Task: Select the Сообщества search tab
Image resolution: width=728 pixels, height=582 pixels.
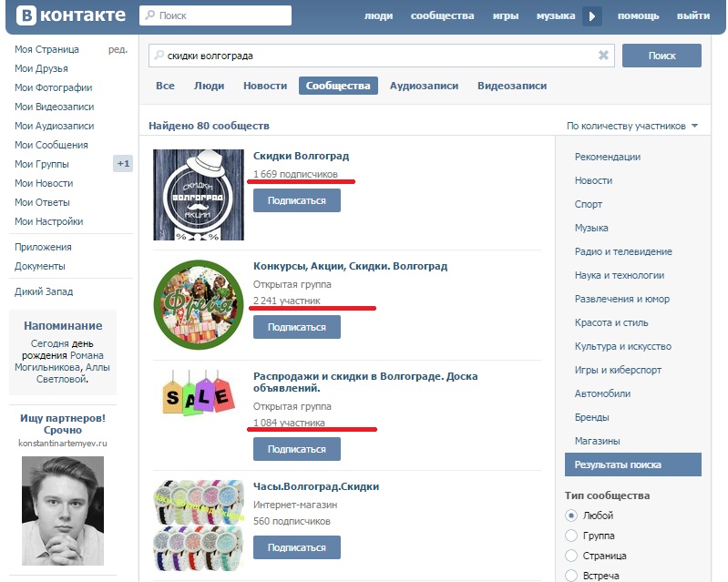Action: [338, 86]
